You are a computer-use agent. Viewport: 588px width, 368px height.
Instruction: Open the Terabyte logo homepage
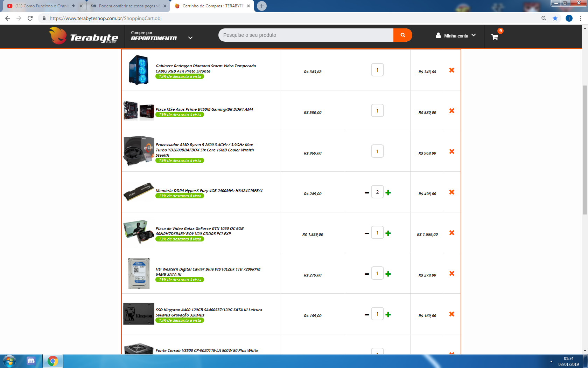coord(84,36)
